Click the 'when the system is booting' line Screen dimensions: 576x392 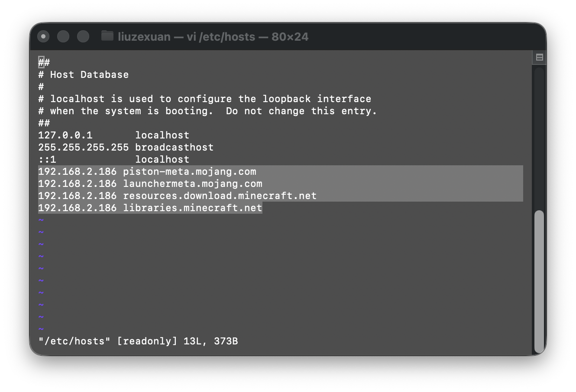[208, 111]
